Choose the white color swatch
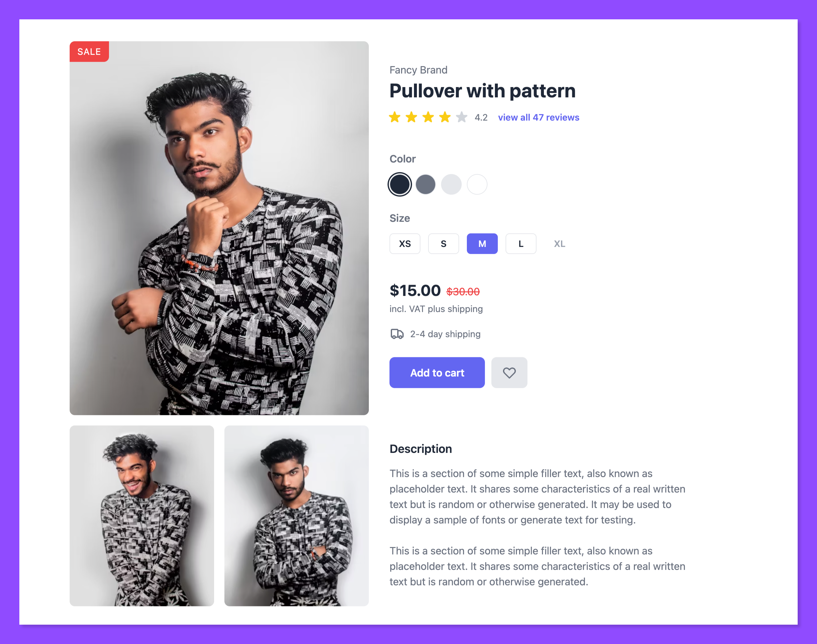The image size is (817, 644). [477, 184]
